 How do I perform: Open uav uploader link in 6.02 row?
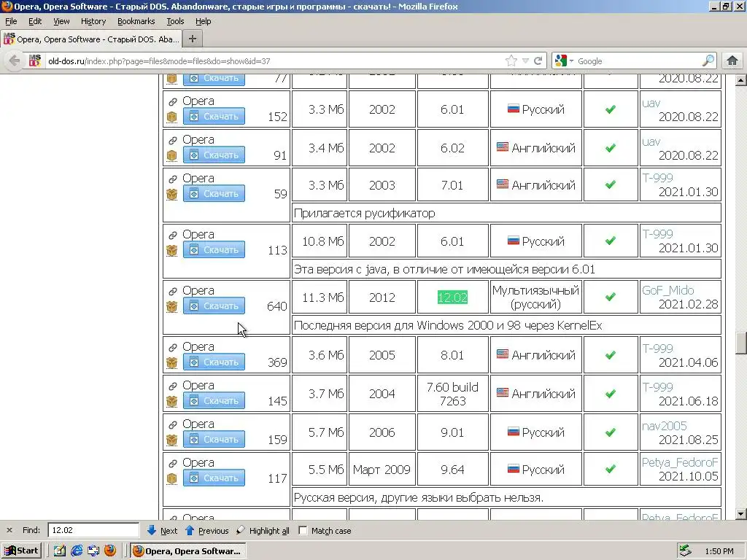[651, 142]
